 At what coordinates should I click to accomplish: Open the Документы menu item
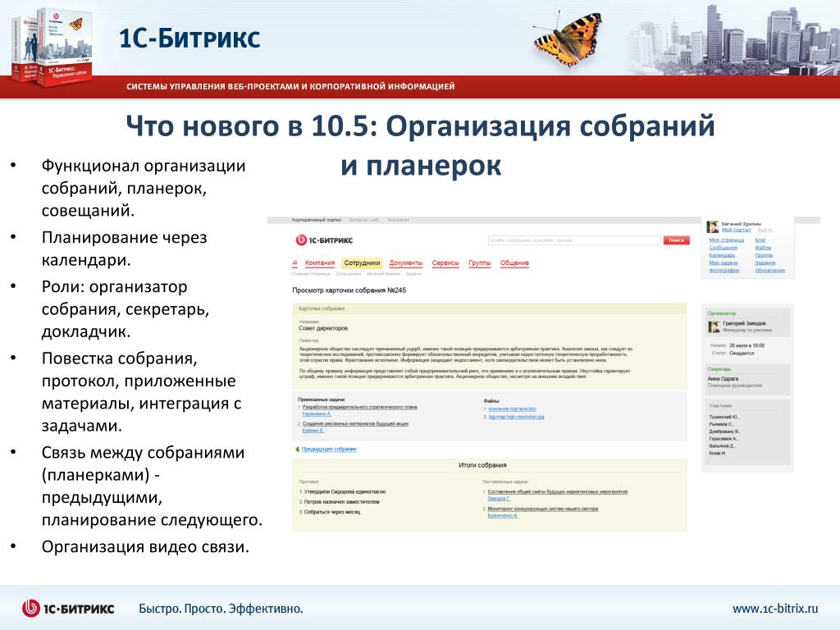(405, 263)
